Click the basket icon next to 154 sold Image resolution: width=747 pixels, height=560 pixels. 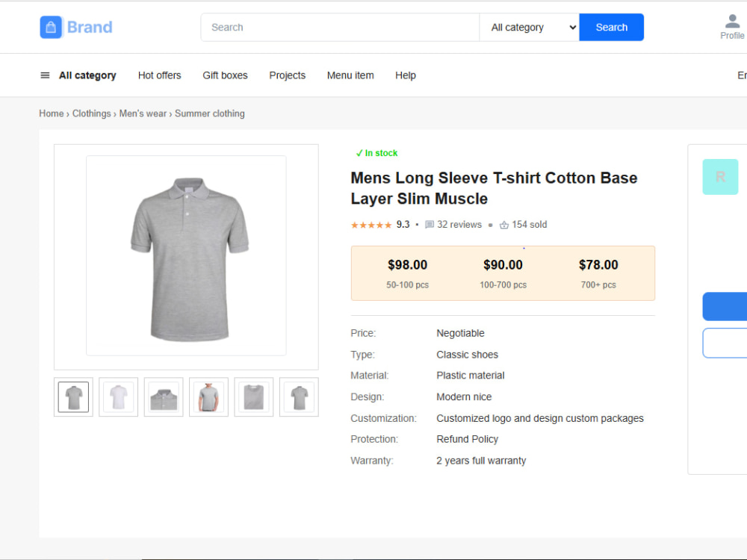tap(504, 225)
